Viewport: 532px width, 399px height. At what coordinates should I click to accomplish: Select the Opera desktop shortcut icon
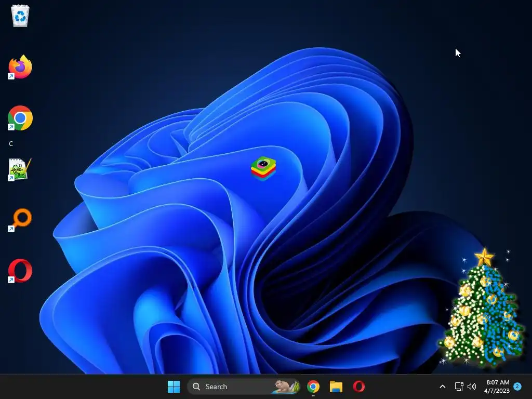click(x=20, y=271)
